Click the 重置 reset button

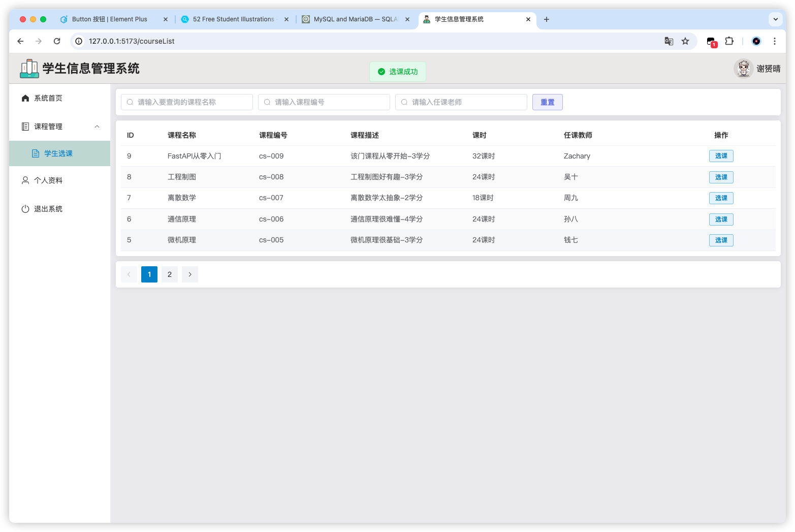click(548, 102)
